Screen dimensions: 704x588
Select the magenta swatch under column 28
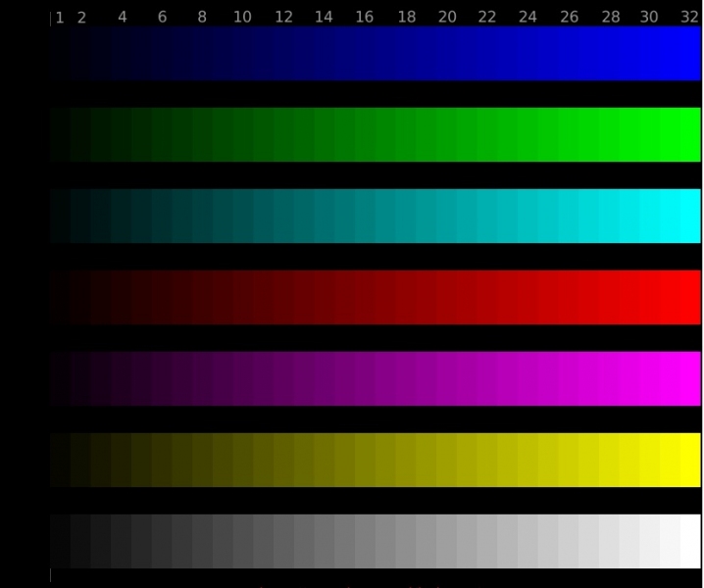[609, 378]
